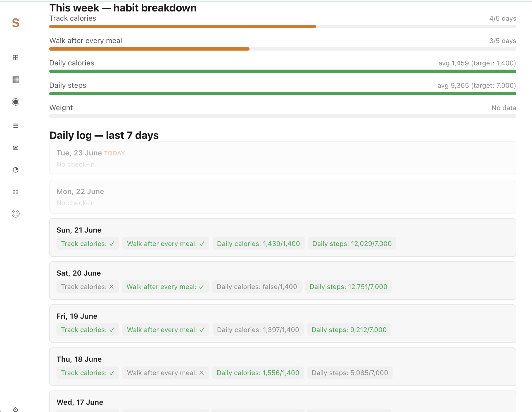Click Sun 21 June Track calories check chip
Screen dimensions: 532x412
[x=88, y=244]
